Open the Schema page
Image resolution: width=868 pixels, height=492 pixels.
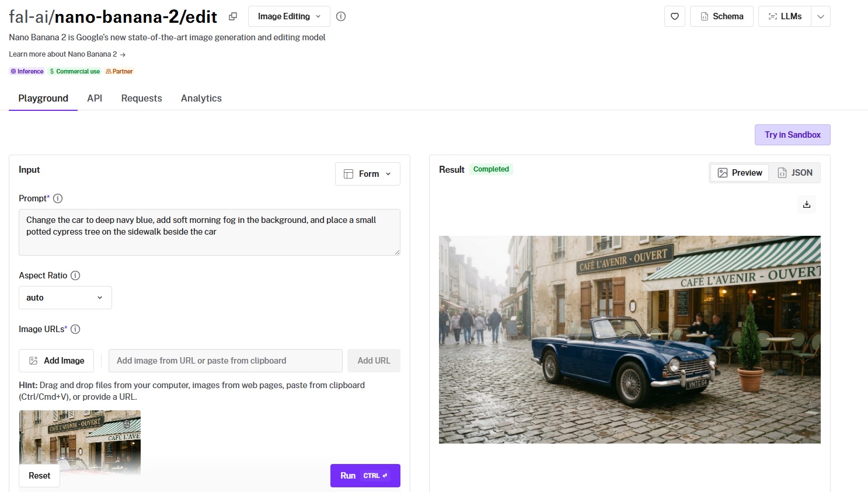[721, 16]
